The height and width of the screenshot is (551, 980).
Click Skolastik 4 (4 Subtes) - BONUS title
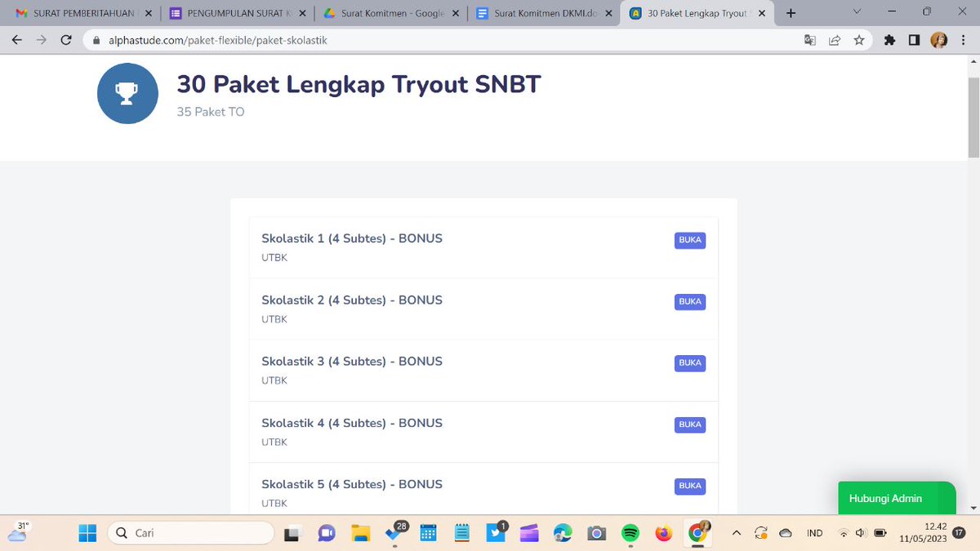(352, 423)
